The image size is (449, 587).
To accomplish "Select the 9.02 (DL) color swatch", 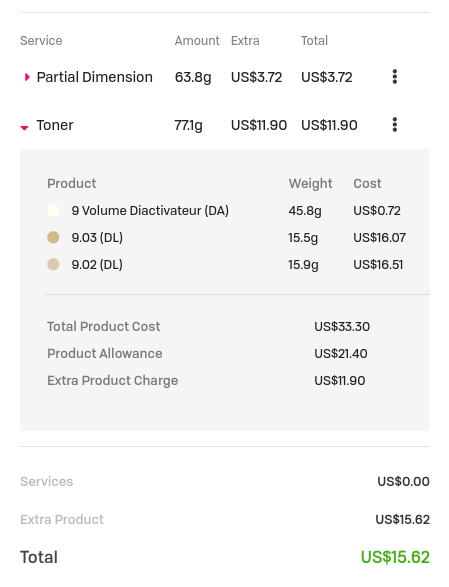I will click(x=53, y=264).
